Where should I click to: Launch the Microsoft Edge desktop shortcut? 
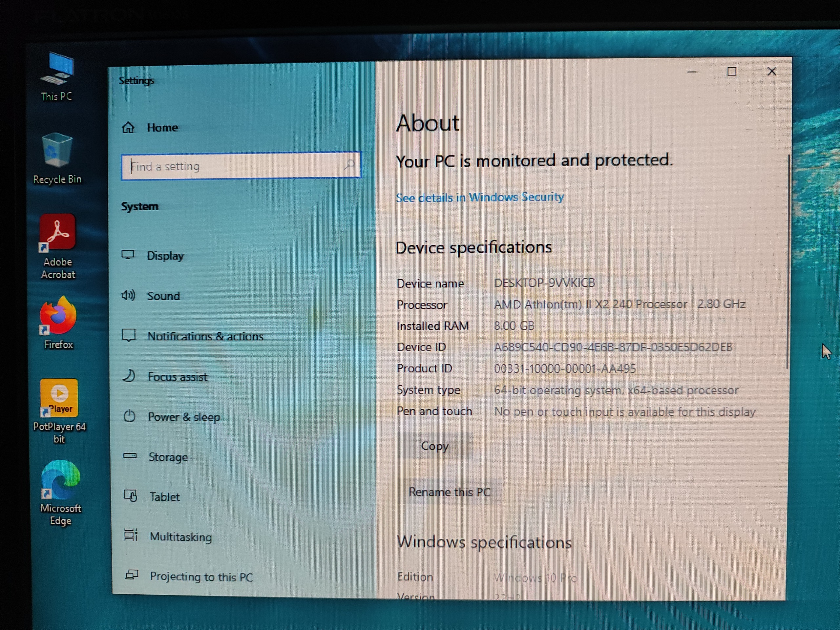pyautogui.click(x=60, y=480)
